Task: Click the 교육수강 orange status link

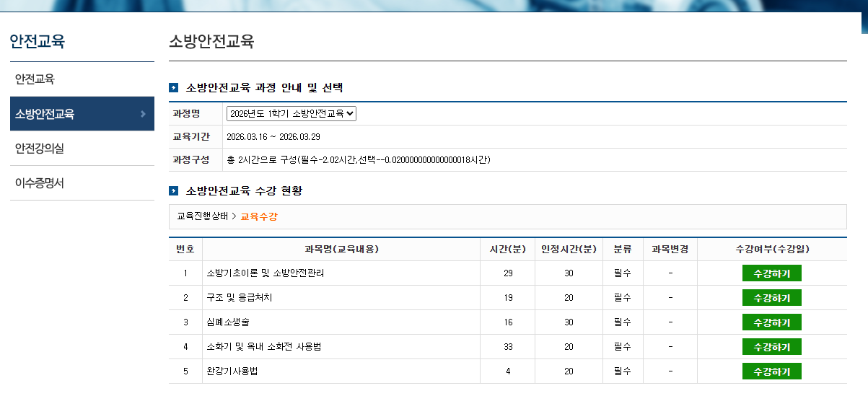Action: point(258,216)
